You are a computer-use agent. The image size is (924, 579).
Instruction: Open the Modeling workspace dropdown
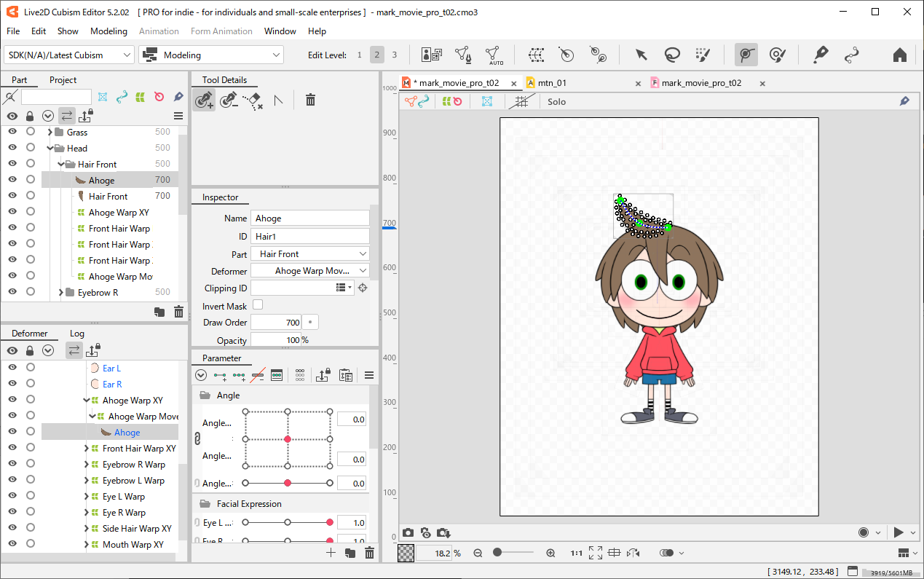tap(211, 55)
